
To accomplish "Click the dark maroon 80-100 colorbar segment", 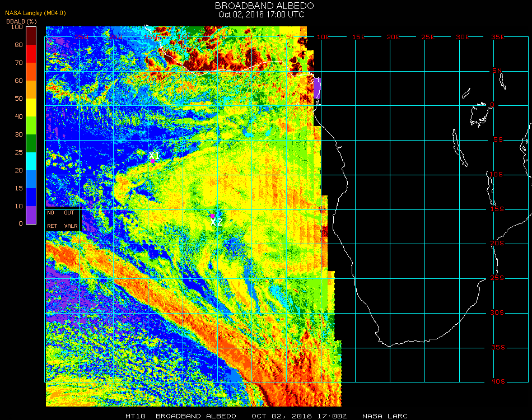I will [31, 36].
